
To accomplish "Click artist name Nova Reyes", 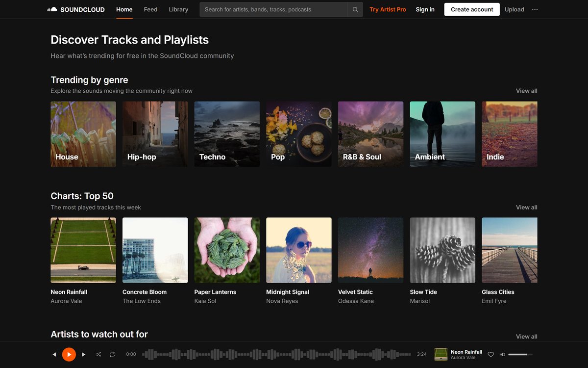I will tap(282, 301).
